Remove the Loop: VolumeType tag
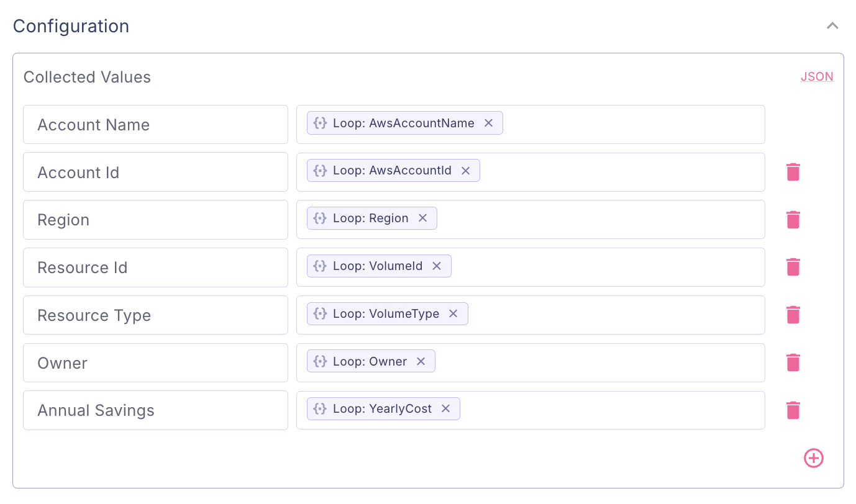 (453, 314)
